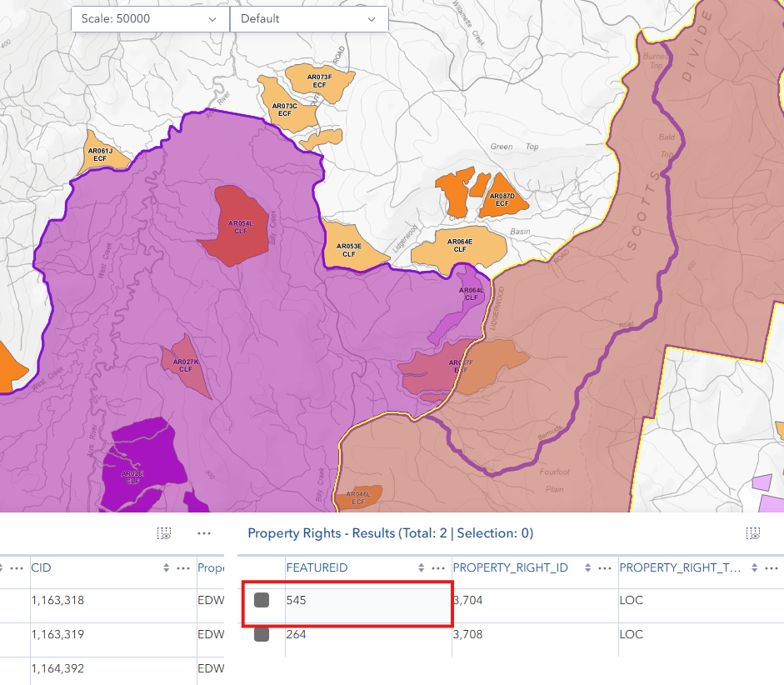Open CID column options menu
784x685 pixels.
click(183, 568)
